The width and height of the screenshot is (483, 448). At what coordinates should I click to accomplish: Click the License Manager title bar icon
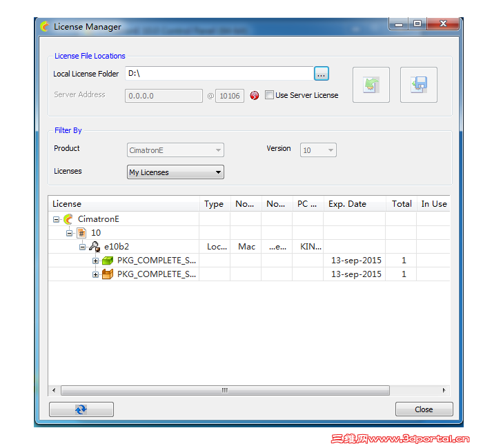pyautogui.click(x=45, y=27)
